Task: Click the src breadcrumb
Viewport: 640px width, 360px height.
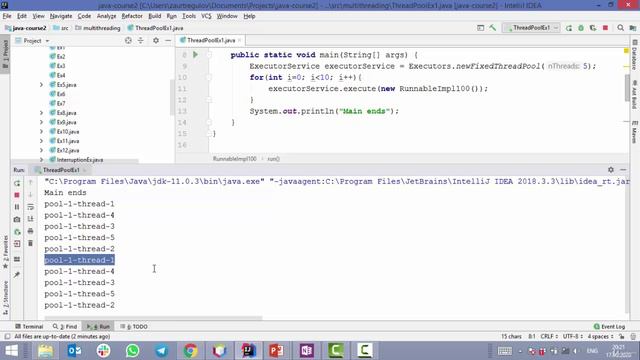Action: pyautogui.click(x=61, y=28)
